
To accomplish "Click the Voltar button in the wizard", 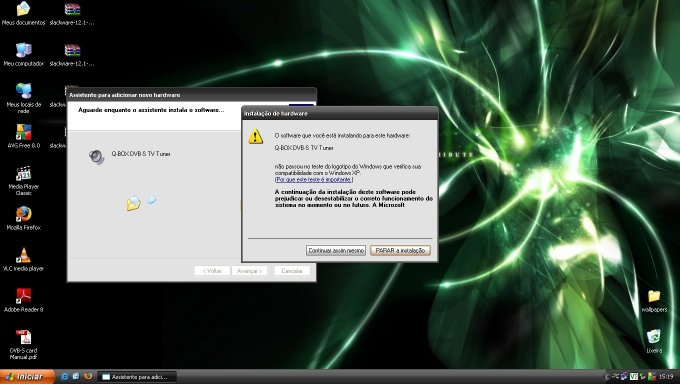I will coord(212,271).
